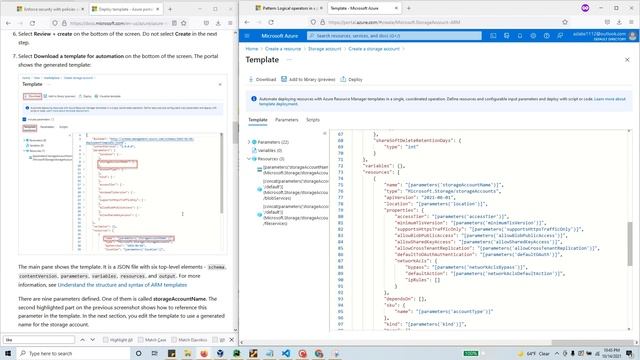Screen dimensions: 640x360
Task: Open a new tab in the Azure browser
Action: click(409, 8)
